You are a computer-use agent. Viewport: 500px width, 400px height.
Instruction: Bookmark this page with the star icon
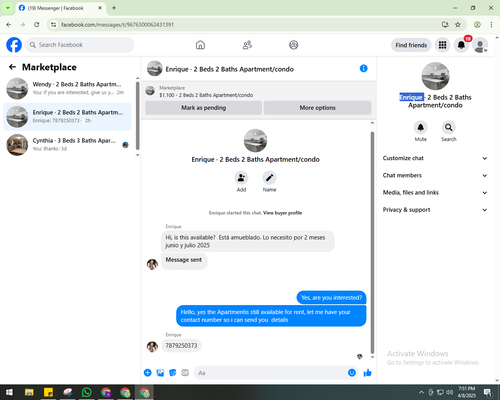coord(458,25)
